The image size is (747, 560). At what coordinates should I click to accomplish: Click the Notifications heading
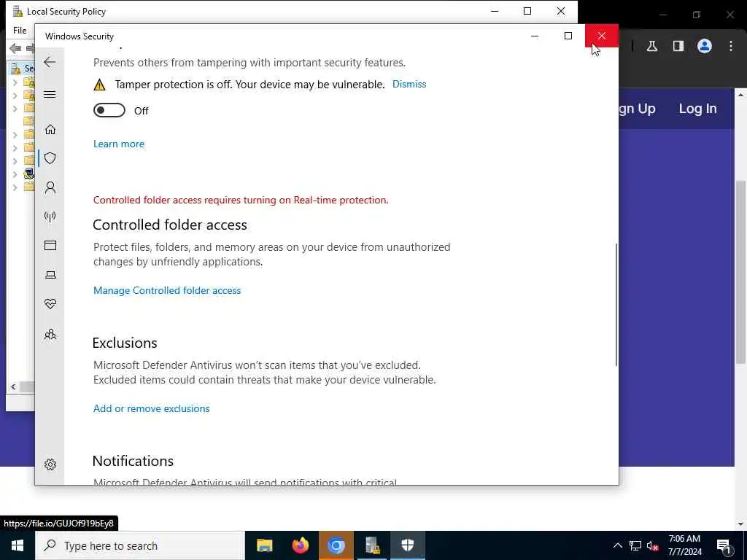pyautogui.click(x=133, y=461)
